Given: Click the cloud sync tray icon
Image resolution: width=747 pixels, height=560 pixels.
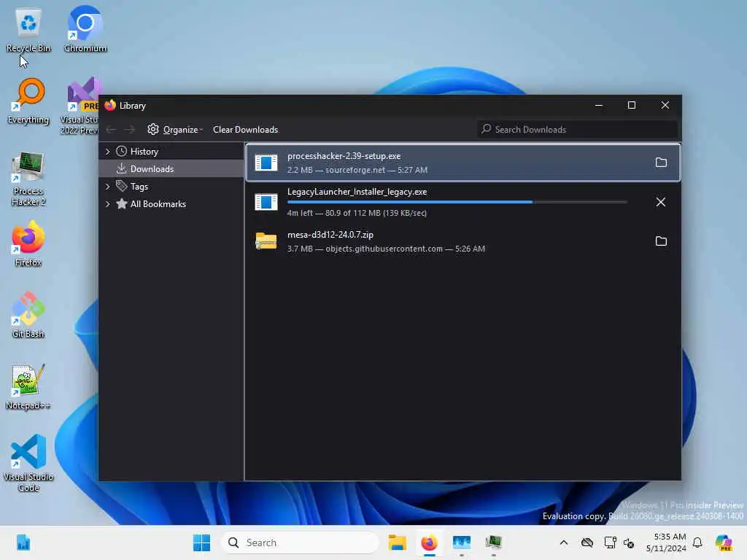Looking at the screenshot, I should (587, 542).
